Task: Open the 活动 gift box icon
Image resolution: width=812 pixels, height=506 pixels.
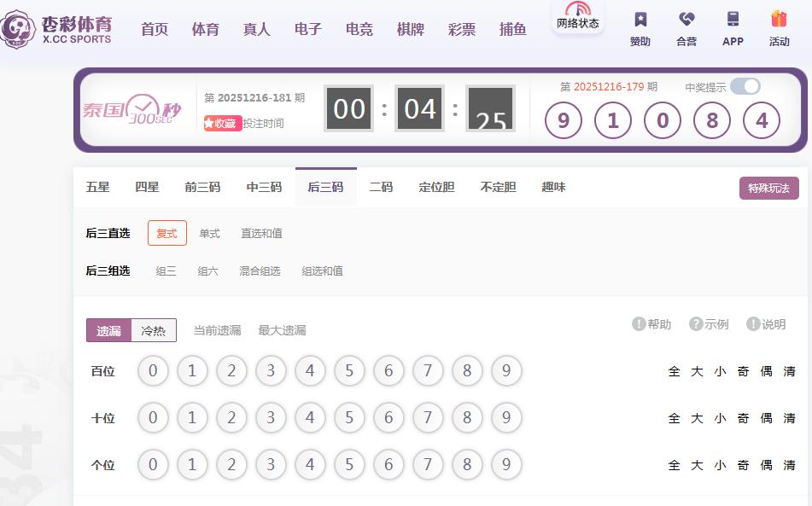Action: (779, 20)
